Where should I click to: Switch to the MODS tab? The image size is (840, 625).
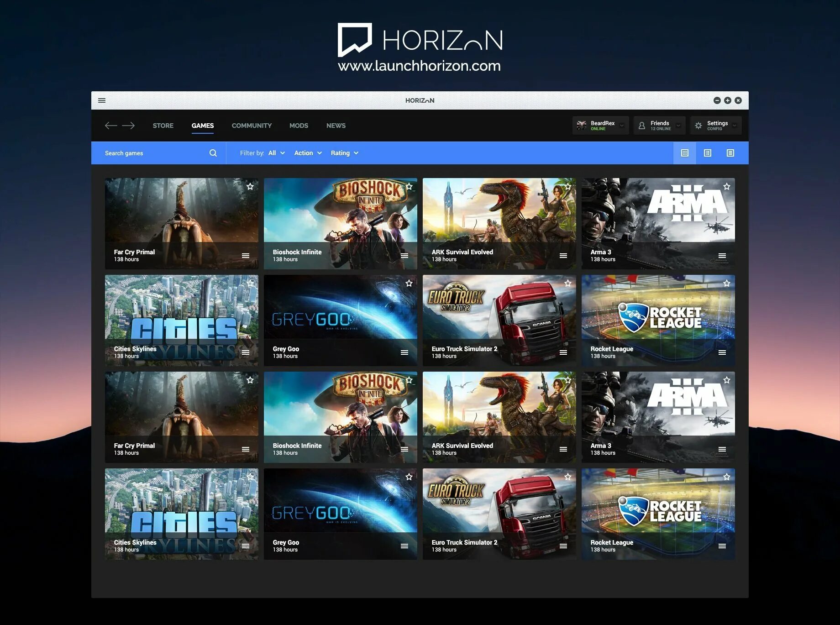point(299,126)
